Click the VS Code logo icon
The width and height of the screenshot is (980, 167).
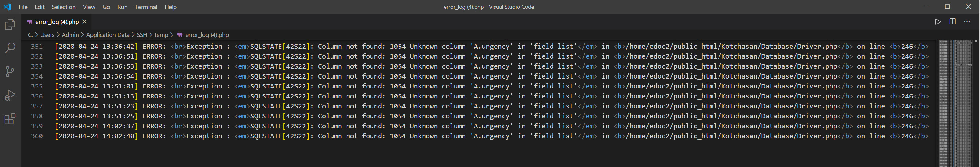[x=8, y=7]
